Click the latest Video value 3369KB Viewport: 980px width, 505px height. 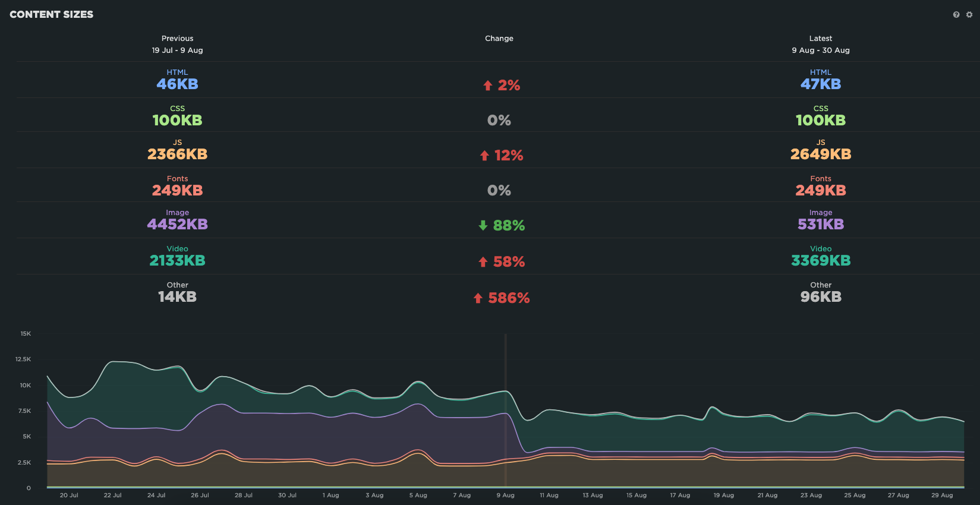coord(820,261)
